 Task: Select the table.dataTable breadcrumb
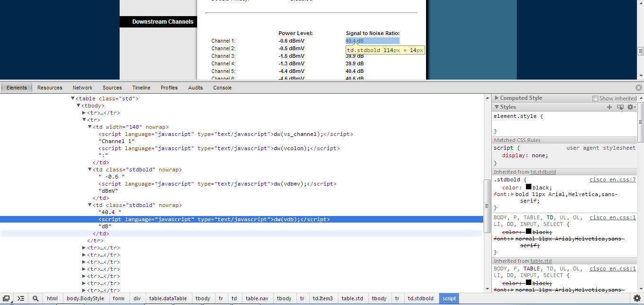[x=168, y=298]
